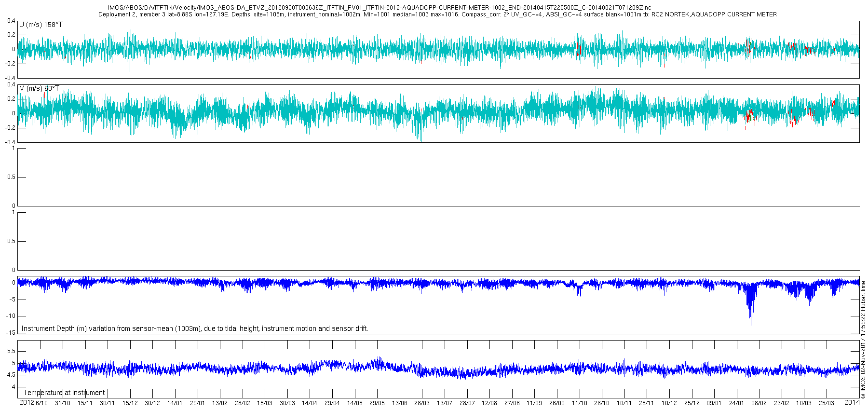Image resolution: width=868 pixels, height=410 pixels.
Task: Click the '5.5' temperature axis tick
Action: point(11,351)
